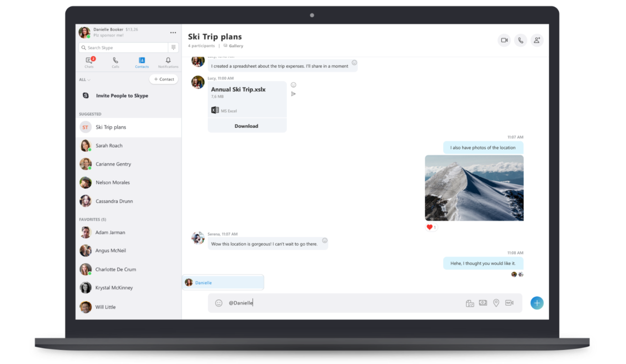Open the Notifications tab

pyautogui.click(x=167, y=62)
